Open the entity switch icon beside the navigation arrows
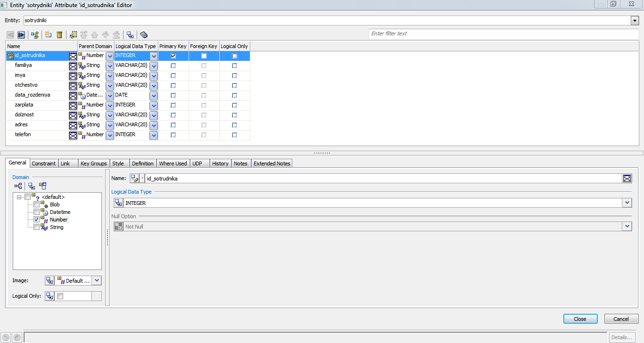Image resolution: width=644 pixels, height=343 pixels. click(x=34, y=35)
